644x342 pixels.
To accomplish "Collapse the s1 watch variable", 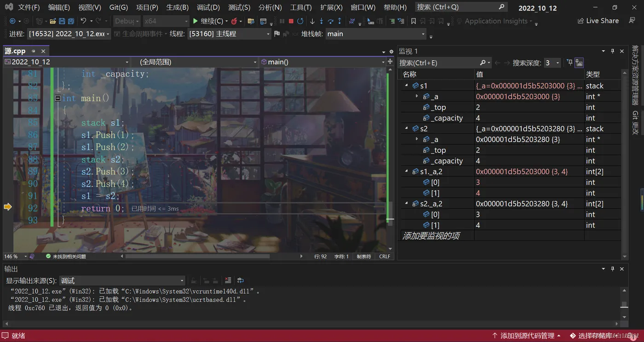I will click(x=407, y=86).
